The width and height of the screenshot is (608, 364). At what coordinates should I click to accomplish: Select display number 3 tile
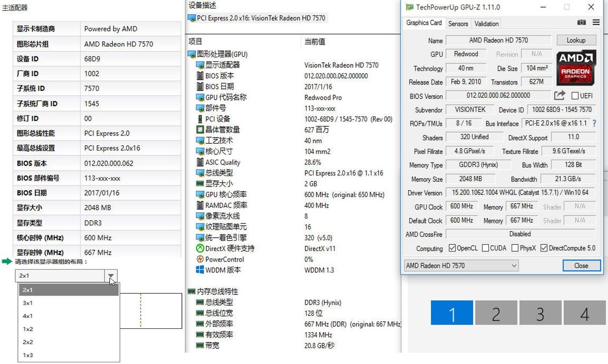pos(540,313)
